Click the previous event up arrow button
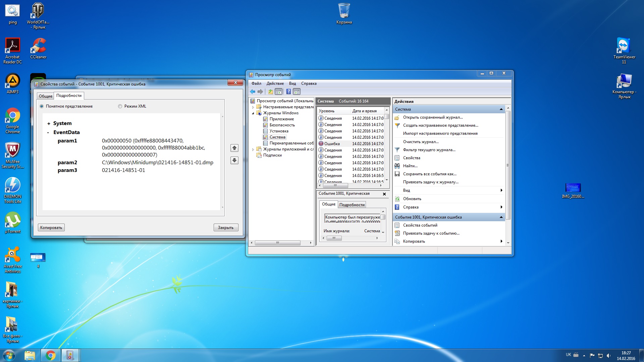 pos(234,148)
